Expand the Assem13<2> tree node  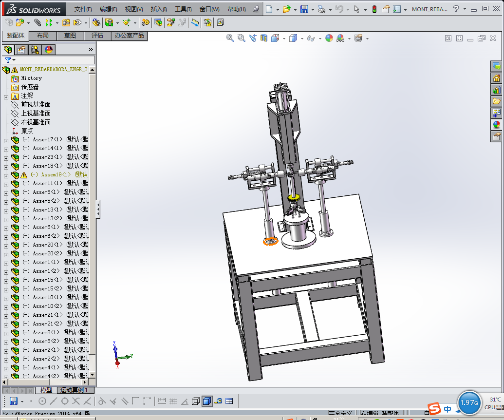pos(6,220)
